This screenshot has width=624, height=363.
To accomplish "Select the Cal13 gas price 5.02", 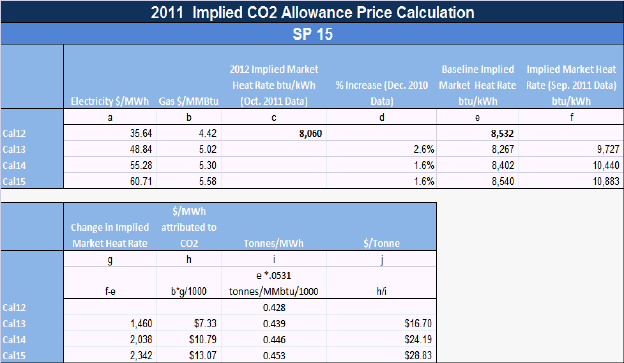I will pos(207,149).
